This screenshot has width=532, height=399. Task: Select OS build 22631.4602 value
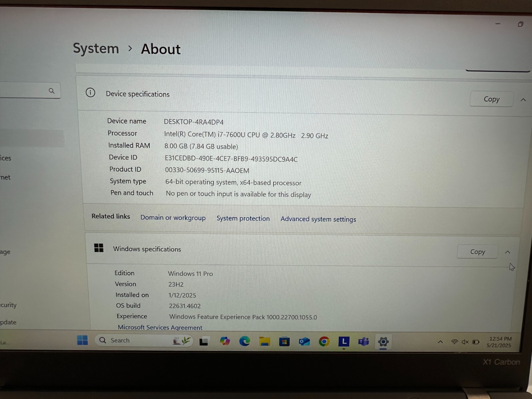click(x=185, y=306)
